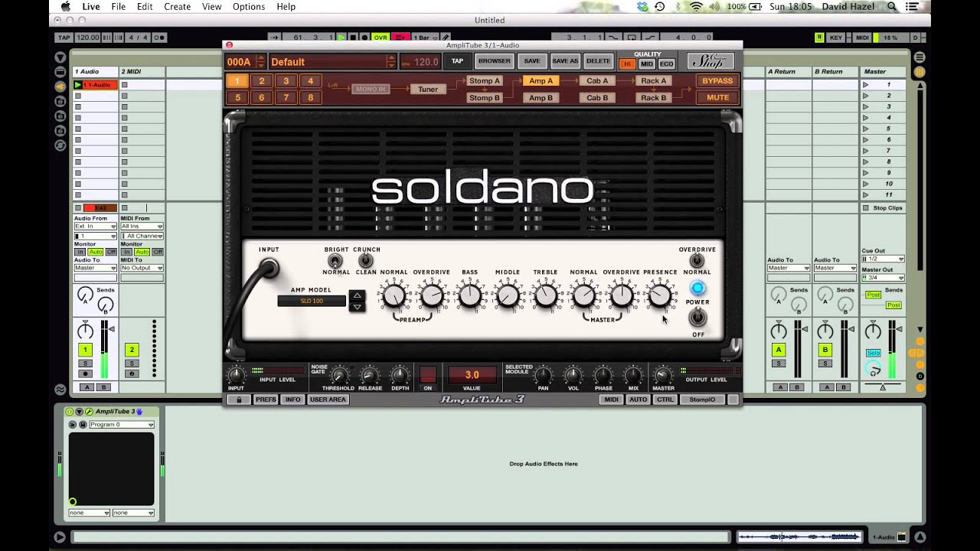Click the Presence knob on the amp
This screenshot has height=551, width=980.
[x=660, y=295]
